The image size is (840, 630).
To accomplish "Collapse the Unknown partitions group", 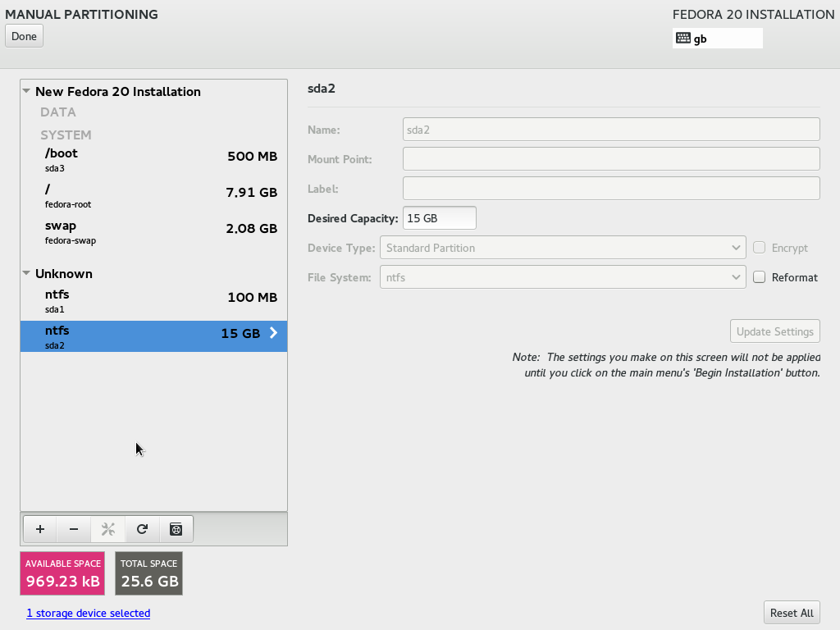I will pos(26,273).
